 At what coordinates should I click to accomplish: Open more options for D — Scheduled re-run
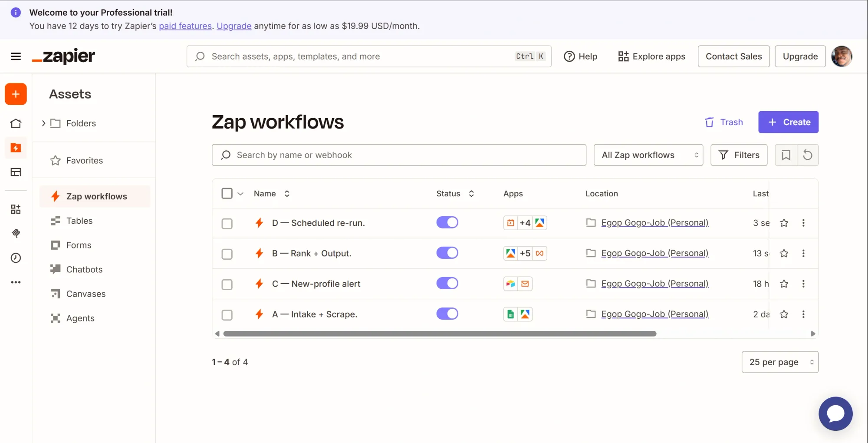[x=803, y=223]
